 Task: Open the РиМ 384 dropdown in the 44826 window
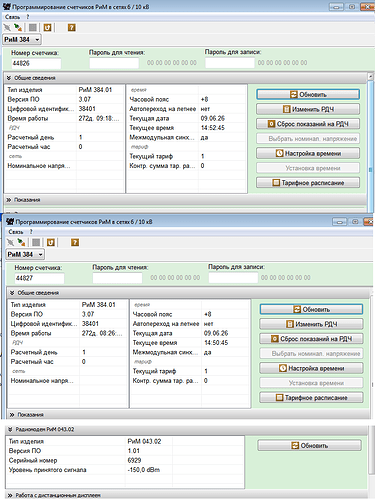coord(22,39)
